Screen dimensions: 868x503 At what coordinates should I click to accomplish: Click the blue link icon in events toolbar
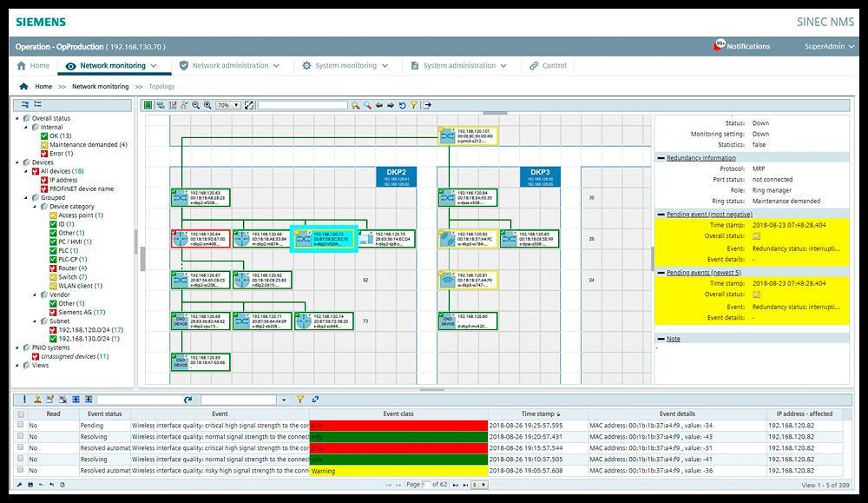point(315,399)
